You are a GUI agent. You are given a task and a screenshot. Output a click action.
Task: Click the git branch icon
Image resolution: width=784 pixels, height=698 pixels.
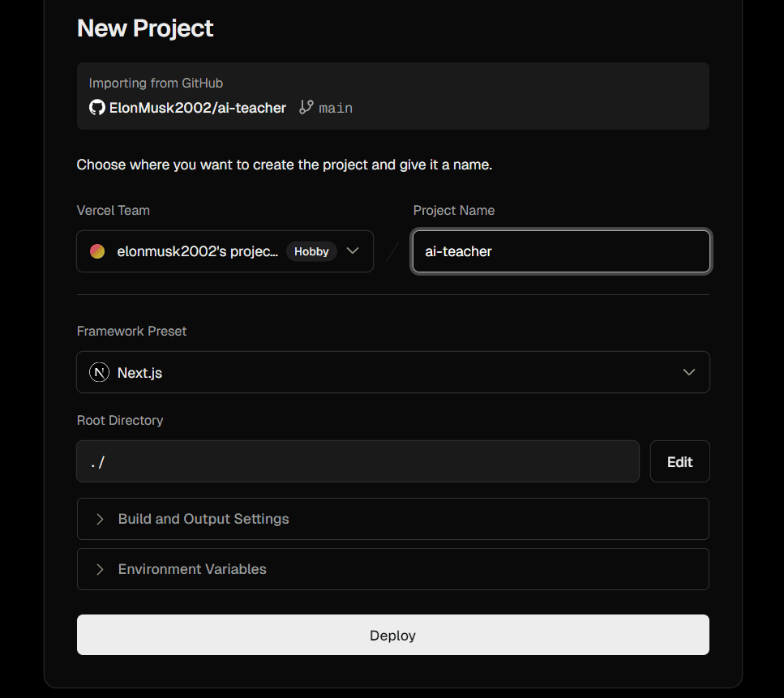[306, 107]
